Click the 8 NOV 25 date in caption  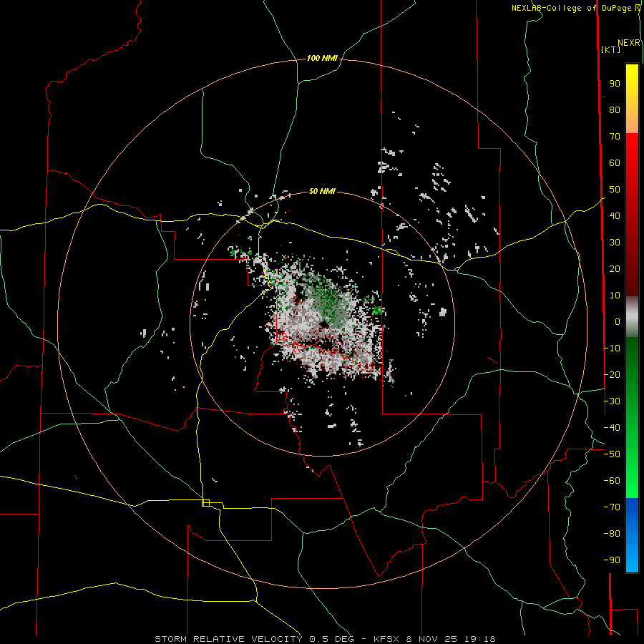pos(431,639)
